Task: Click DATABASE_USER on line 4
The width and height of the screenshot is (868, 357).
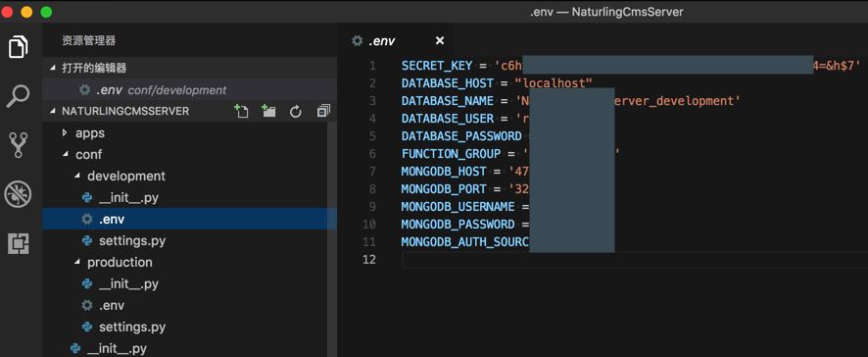Action: (x=448, y=119)
